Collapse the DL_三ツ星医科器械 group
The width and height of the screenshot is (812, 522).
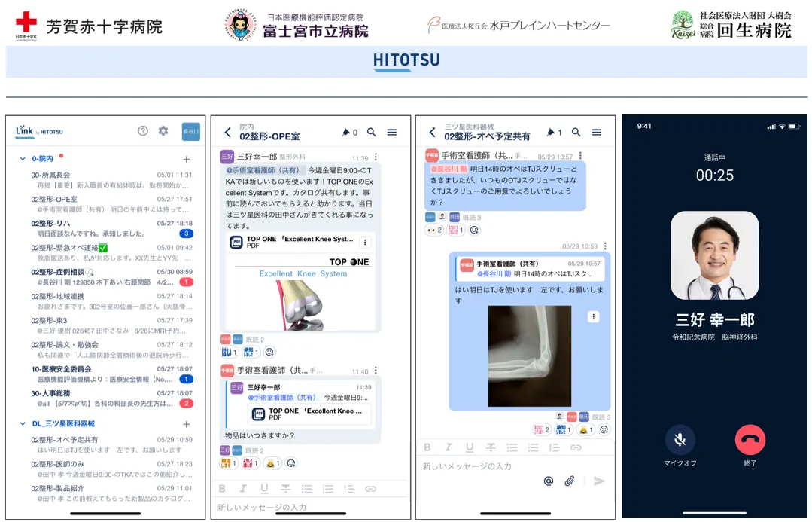[x=23, y=424]
